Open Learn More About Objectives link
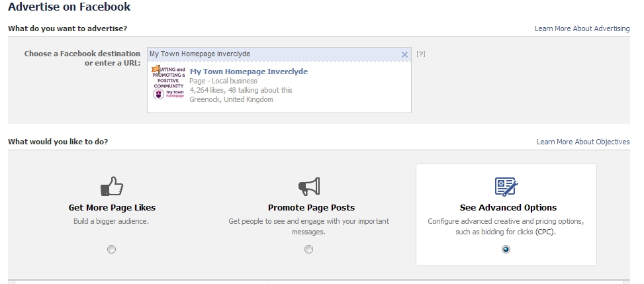 583,142
